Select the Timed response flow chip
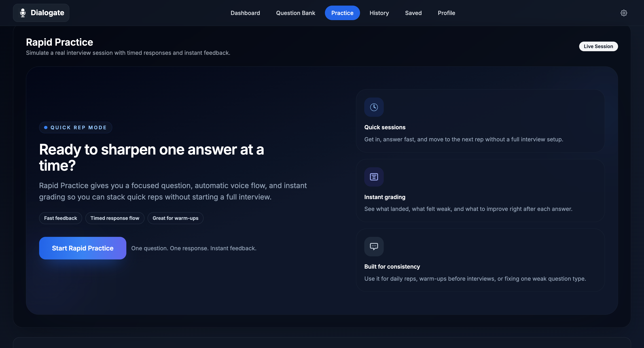The width and height of the screenshot is (644, 348). [115, 218]
